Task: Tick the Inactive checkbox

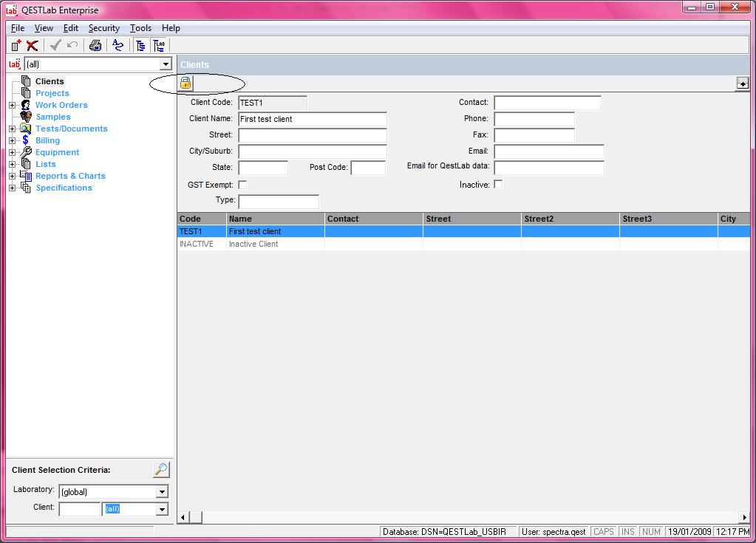Action: click(498, 184)
